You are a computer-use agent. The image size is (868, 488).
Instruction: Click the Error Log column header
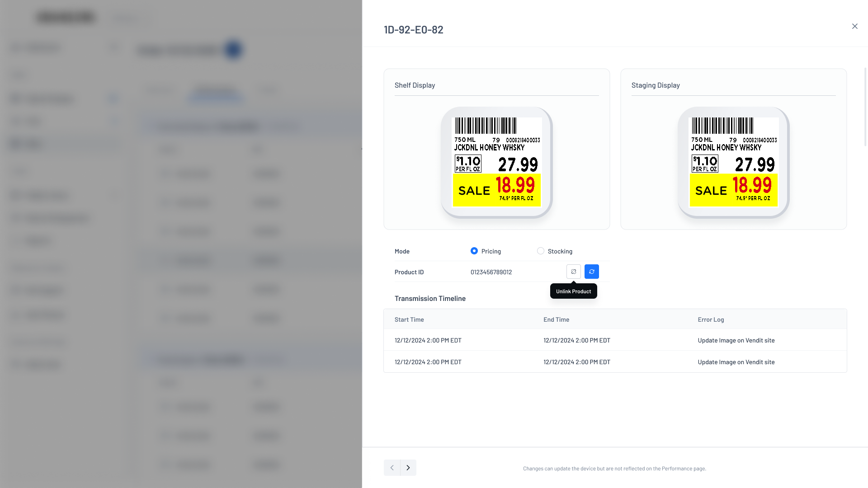[711, 319]
